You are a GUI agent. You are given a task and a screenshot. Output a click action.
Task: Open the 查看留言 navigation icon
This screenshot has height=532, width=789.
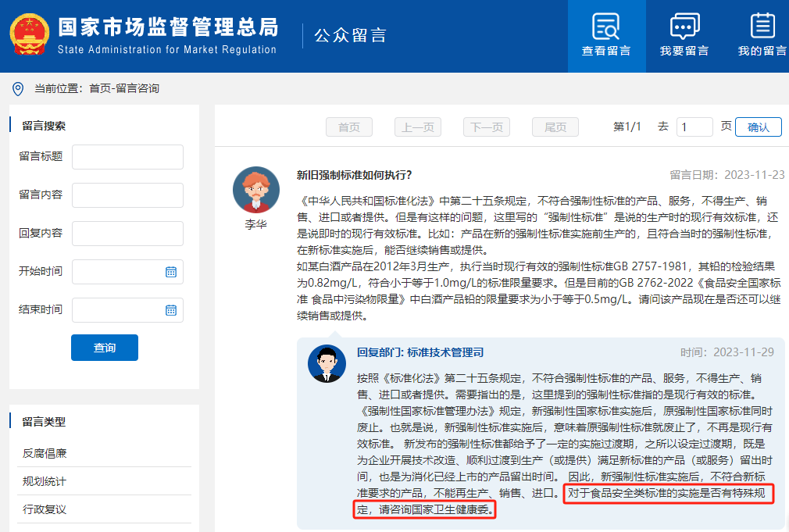(606, 27)
